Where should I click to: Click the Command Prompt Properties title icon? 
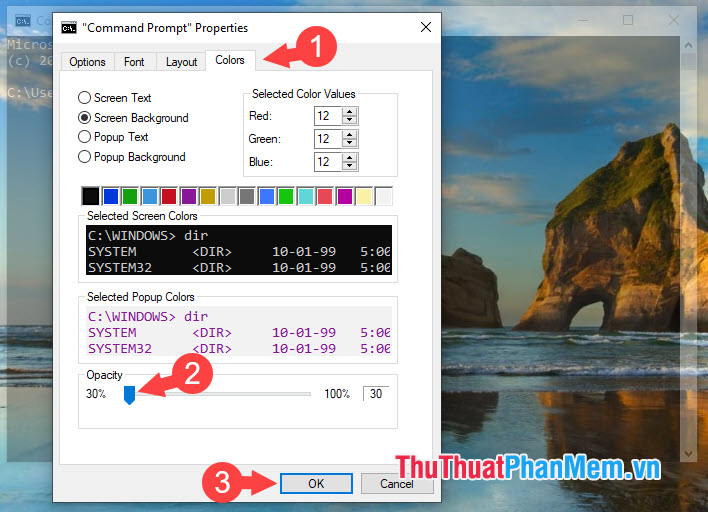pyautogui.click(x=69, y=28)
